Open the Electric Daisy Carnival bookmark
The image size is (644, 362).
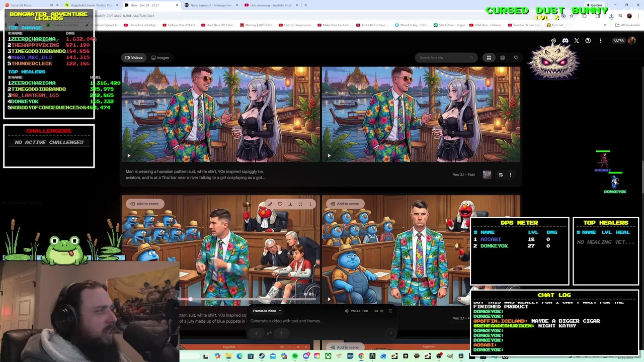pos(297,25)
